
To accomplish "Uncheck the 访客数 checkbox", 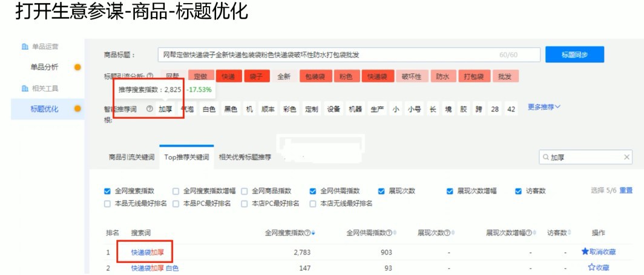I will pyautogui.click(x=519, y=191).
